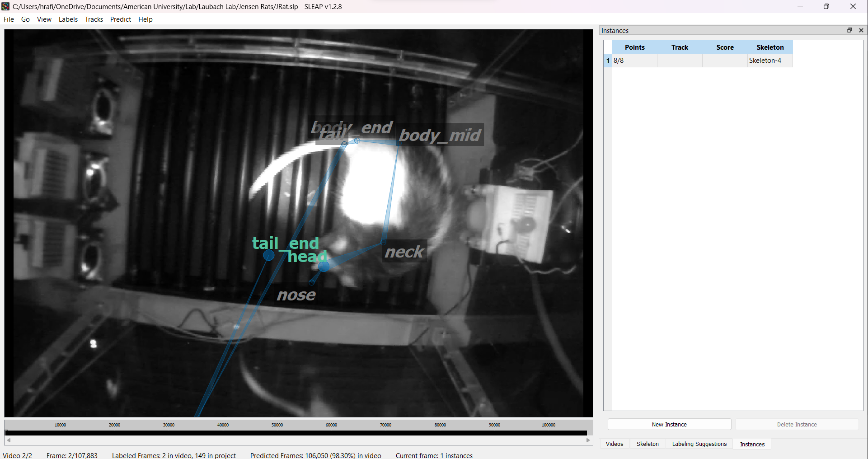This screenshot has height=459, width=868.
Task: Open the Go menu
Action: pos(25,19)
